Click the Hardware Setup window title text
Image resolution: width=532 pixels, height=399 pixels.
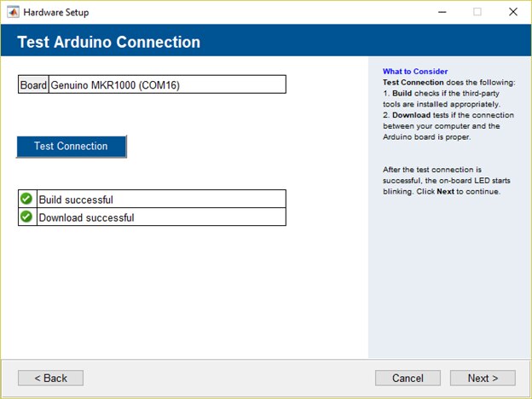pos(55,13)
